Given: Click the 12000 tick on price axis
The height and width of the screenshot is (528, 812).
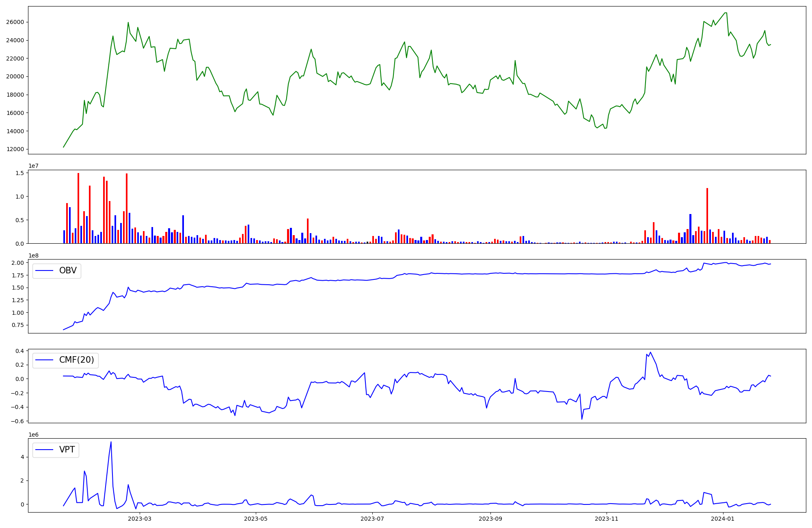Looking at the screenshot, I should [15, 149].
